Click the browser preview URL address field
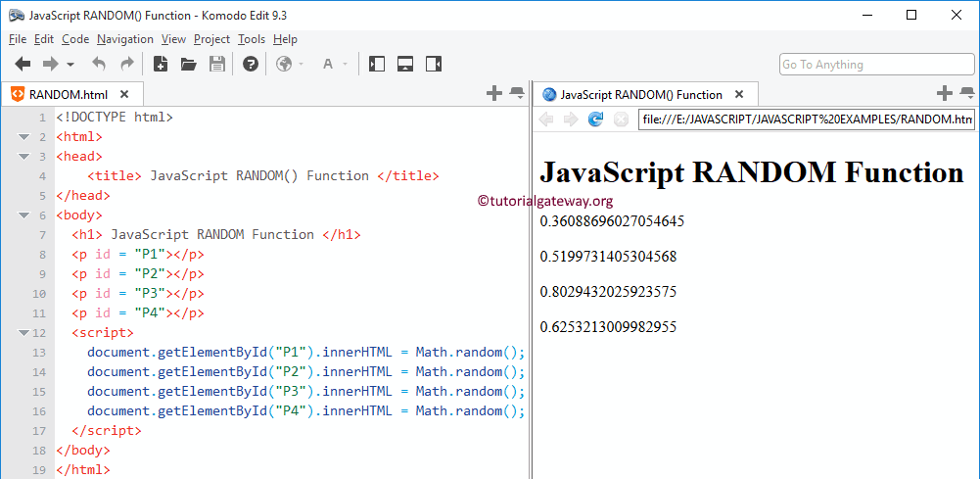This screenshot has width=980, height=479. (x=805, y=120)
